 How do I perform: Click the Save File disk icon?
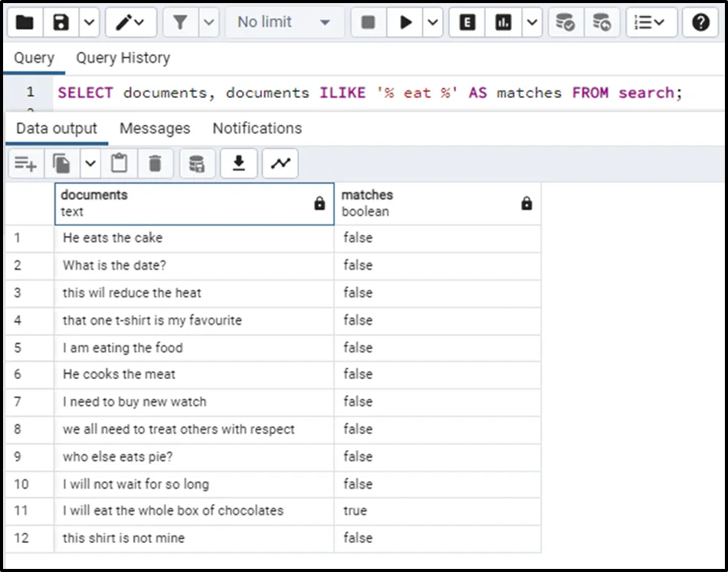(61, 23)
